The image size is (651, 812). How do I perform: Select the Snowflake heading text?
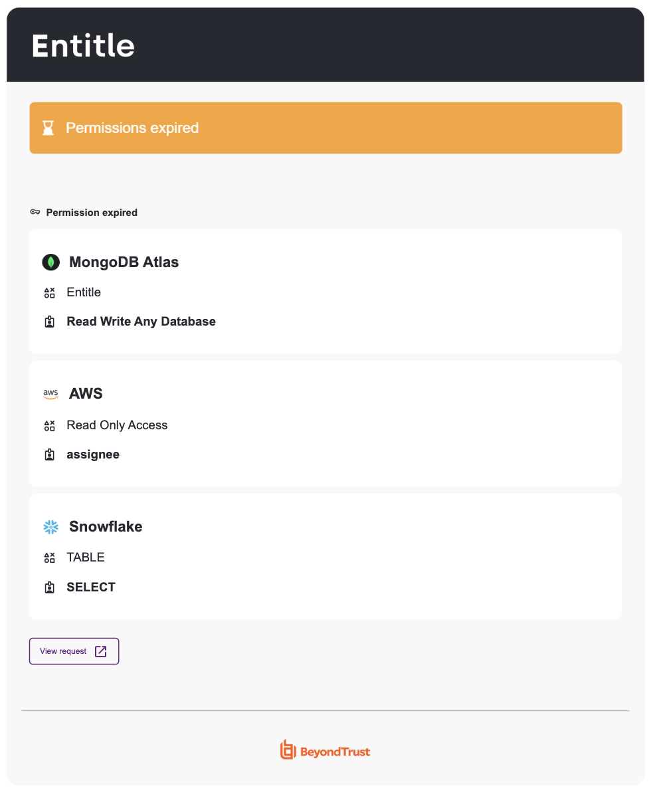tap(106, 527)
